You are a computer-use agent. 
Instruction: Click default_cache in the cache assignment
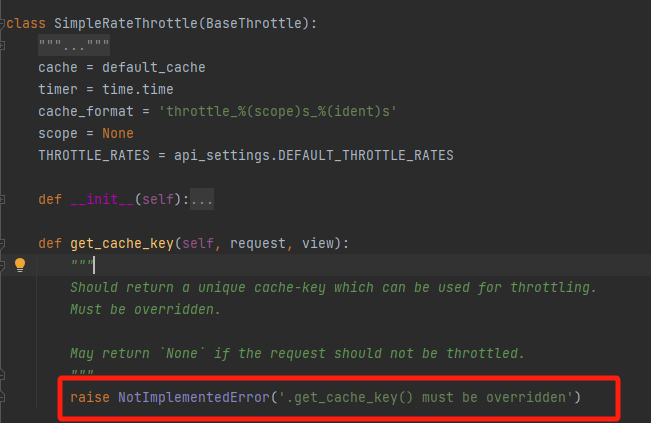[x=154, y=67]
